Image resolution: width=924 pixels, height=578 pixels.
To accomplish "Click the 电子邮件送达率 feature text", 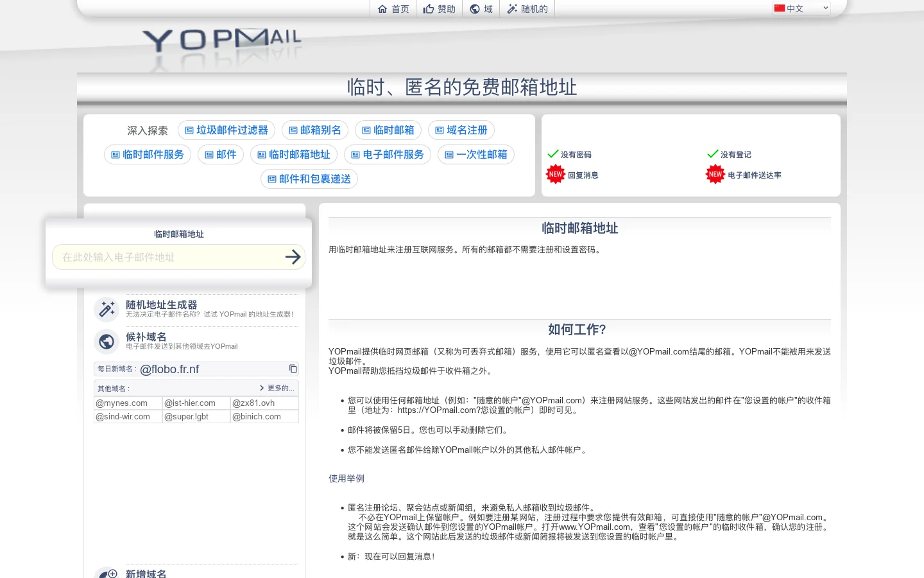I will (x=755, y=175).
